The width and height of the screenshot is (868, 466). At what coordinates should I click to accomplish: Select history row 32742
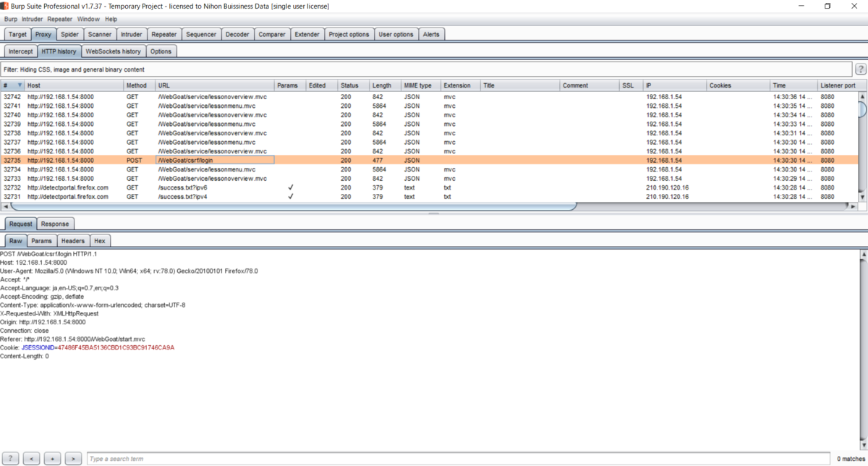(x=429, y=96)
